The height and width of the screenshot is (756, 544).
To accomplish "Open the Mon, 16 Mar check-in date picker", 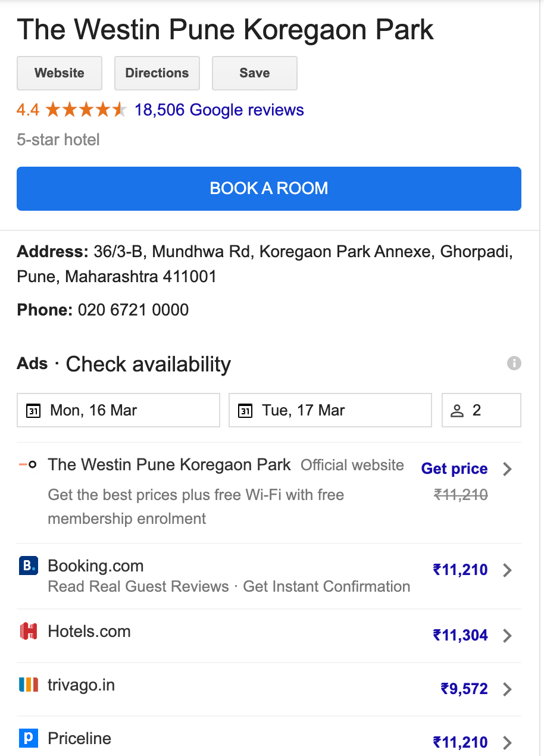I will [118, 410].
